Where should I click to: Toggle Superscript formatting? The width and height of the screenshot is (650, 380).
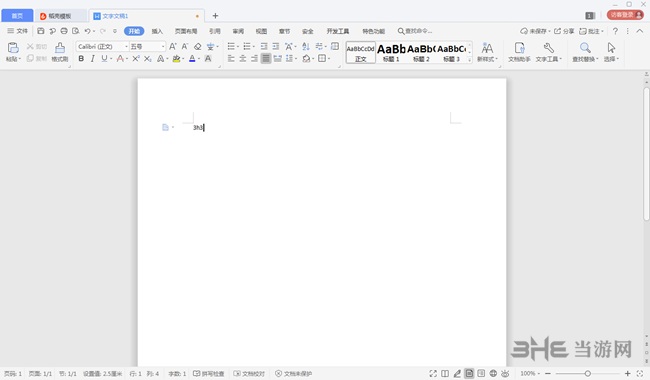[136, 59]
